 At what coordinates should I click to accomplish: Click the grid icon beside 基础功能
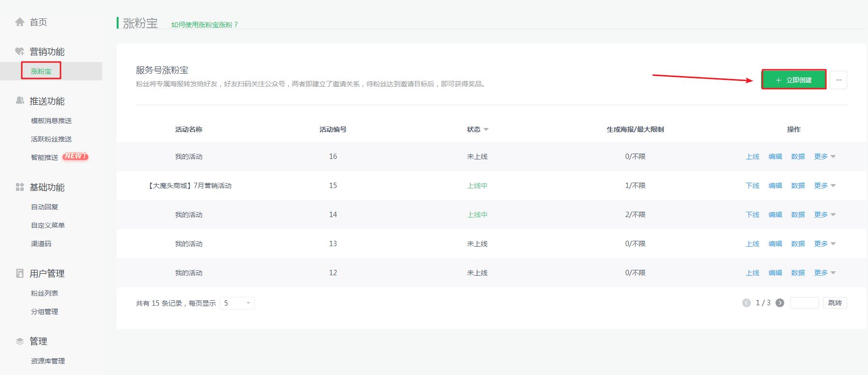point(20,187)
